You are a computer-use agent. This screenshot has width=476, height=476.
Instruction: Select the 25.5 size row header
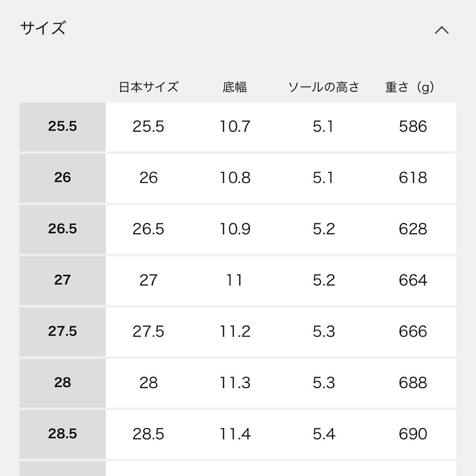[62, 127]
